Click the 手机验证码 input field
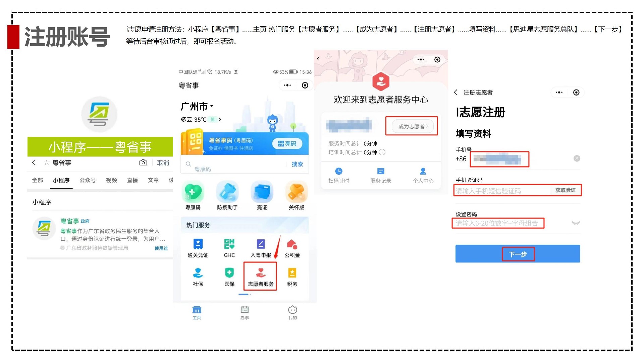The image size is (644, 362). (x=502, y=190)
